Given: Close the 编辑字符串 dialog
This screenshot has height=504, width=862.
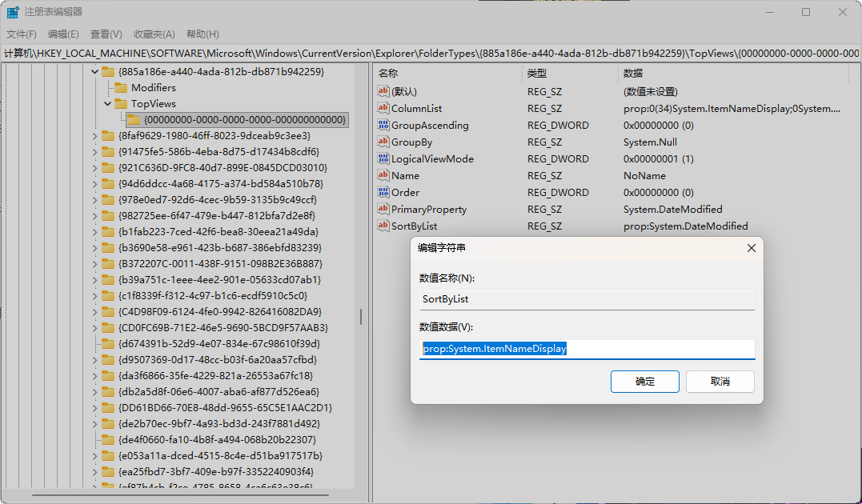Looking at the screenshot, I should (x=752, y=249).
